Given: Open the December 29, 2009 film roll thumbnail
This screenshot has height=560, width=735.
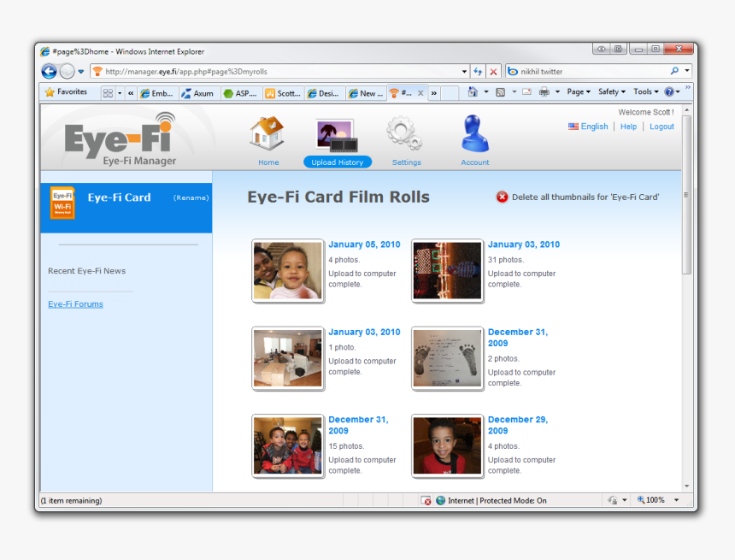Looking at the screenshot, I should (447, 446).
